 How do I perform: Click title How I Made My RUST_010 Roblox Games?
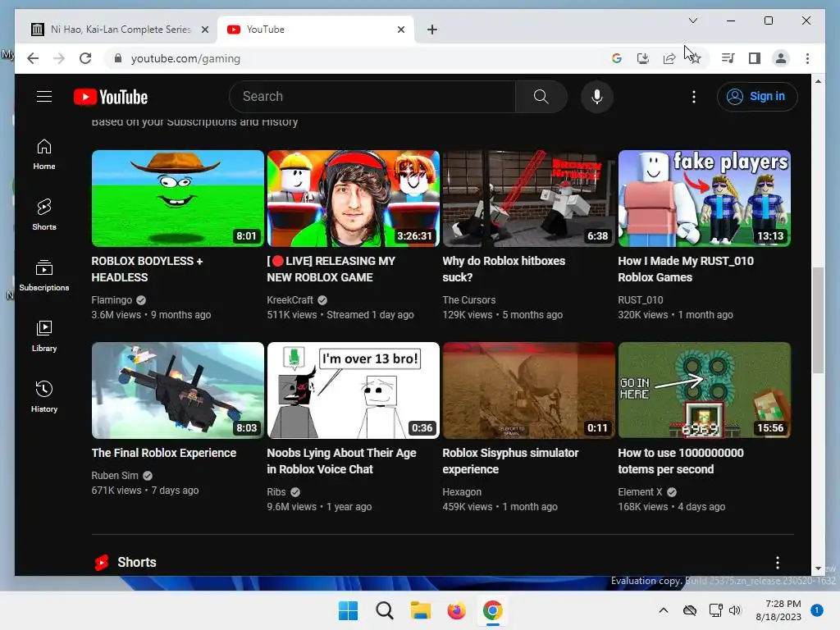pos(685,269)
